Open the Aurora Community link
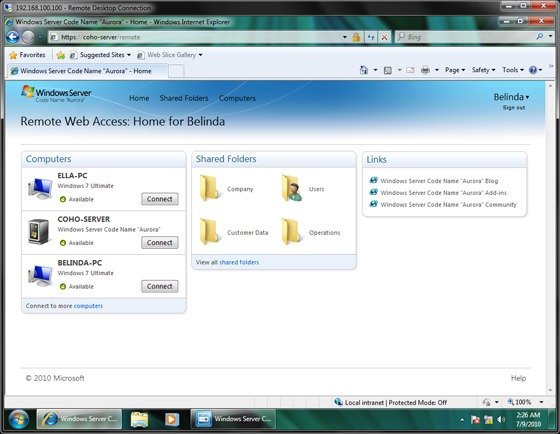560x434 pixels. (x=448, y=205)
